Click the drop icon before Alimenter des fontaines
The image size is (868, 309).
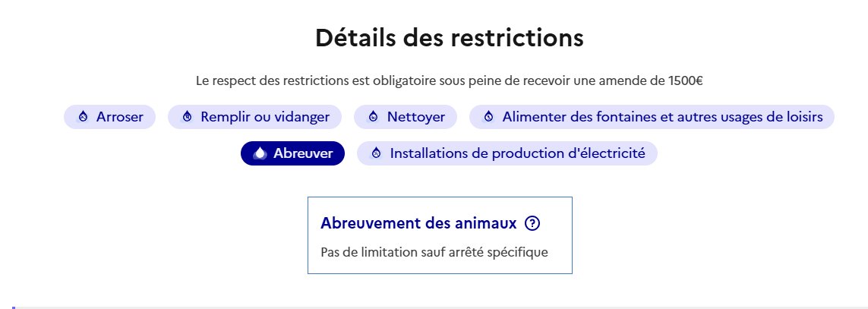tap(488, 117)
